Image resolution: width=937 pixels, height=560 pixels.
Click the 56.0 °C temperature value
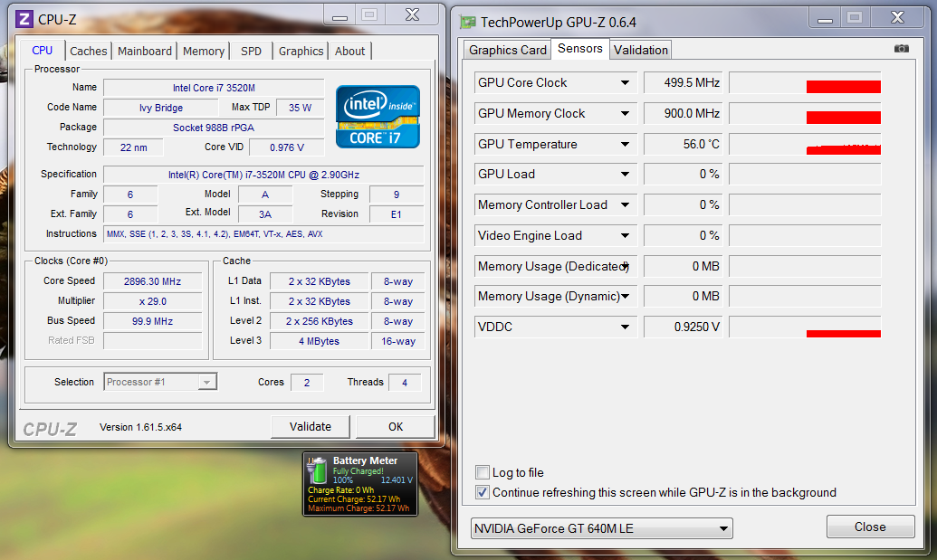(683, 144)
